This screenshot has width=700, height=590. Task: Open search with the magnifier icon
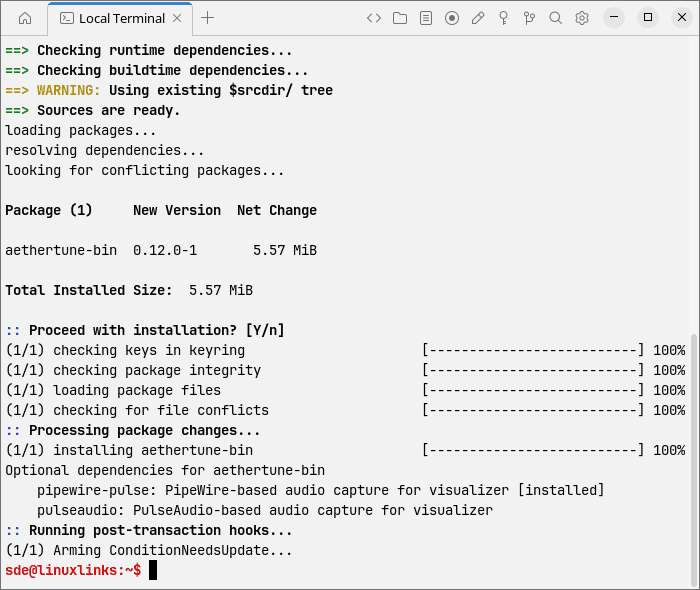(x=555, y=18)
